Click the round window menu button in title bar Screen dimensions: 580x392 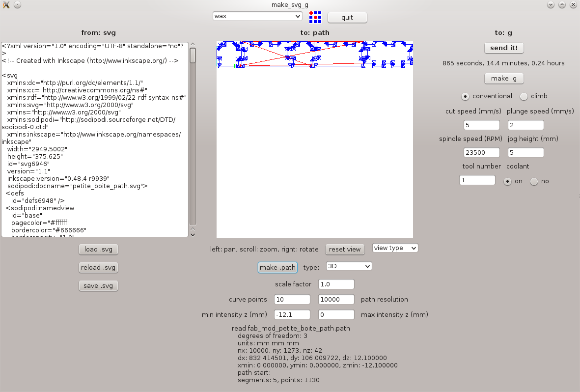(17, 4)
